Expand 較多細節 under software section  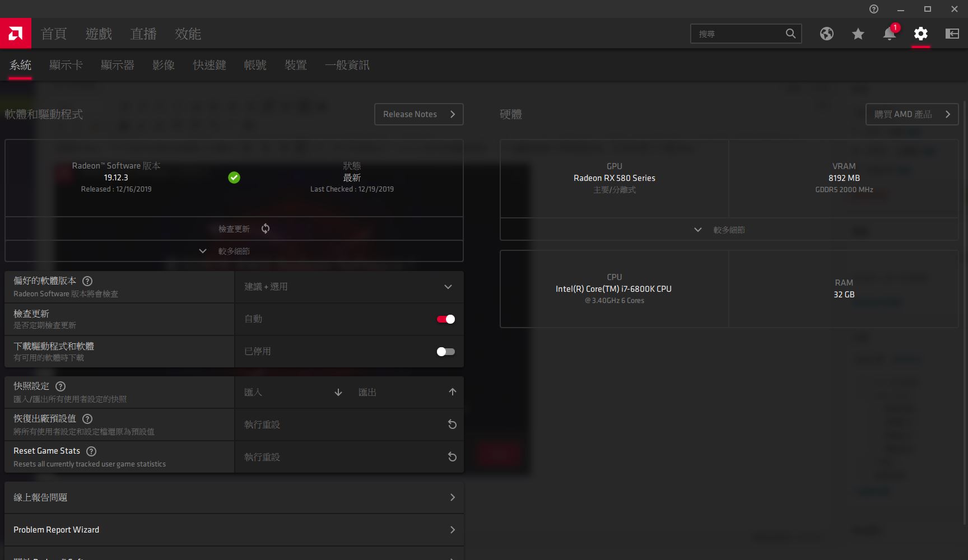coord(234,251)
